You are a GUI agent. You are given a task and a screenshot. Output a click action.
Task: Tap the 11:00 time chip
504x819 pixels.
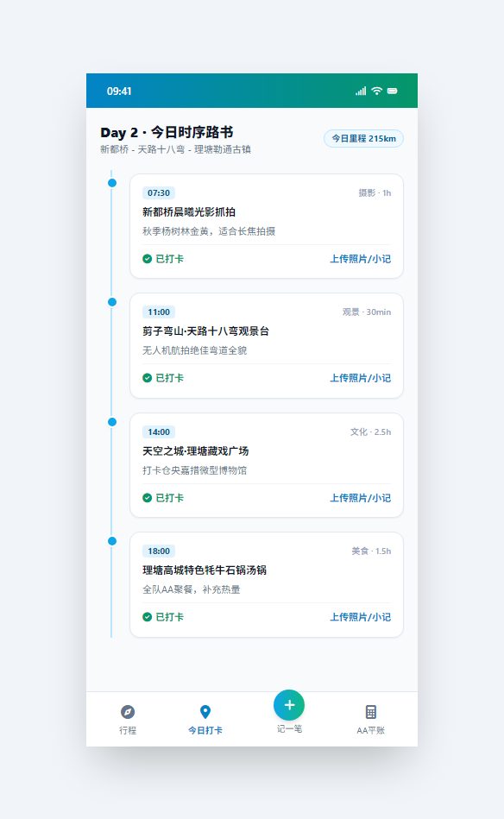coord(159,312)
